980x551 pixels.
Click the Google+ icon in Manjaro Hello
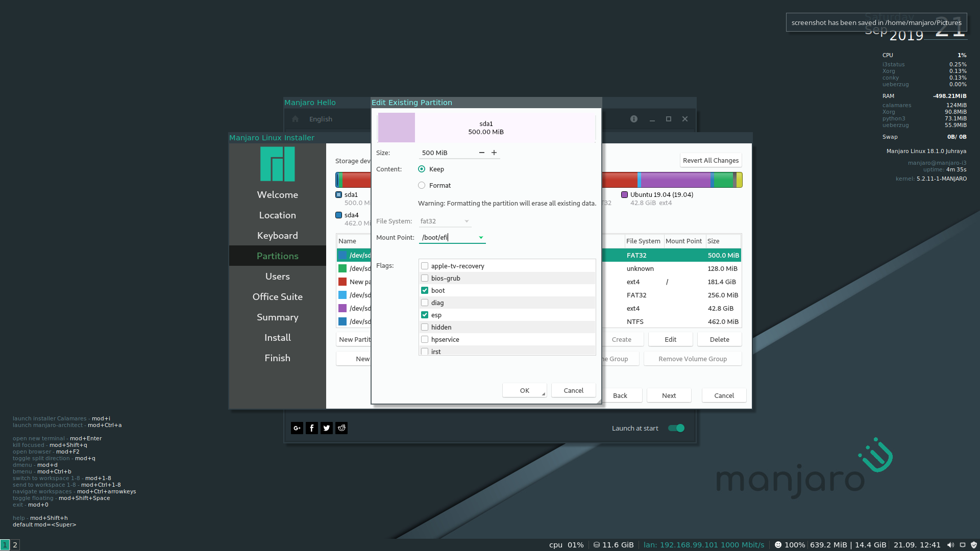tap(297, 428)
